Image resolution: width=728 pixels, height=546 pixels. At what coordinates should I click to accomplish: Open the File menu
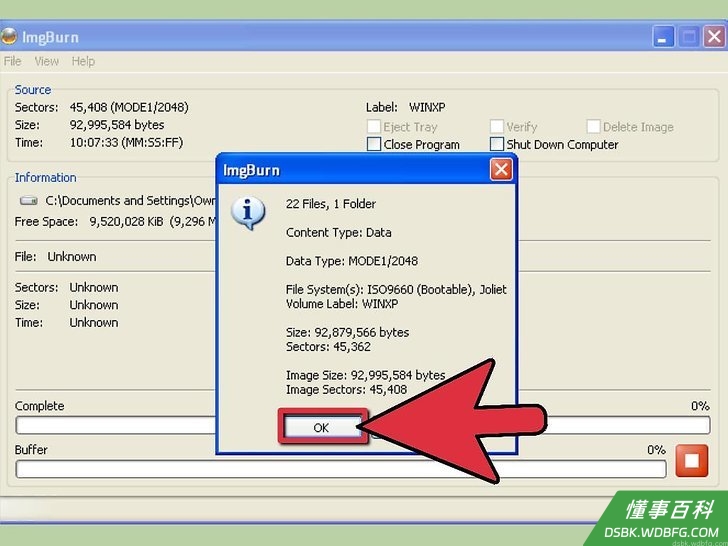pos(13,61)
